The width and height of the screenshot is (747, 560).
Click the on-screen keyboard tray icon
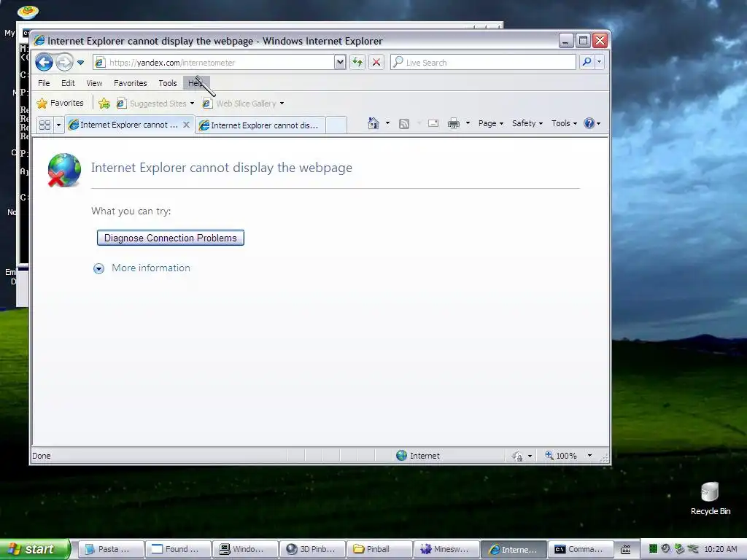point(626,550)
